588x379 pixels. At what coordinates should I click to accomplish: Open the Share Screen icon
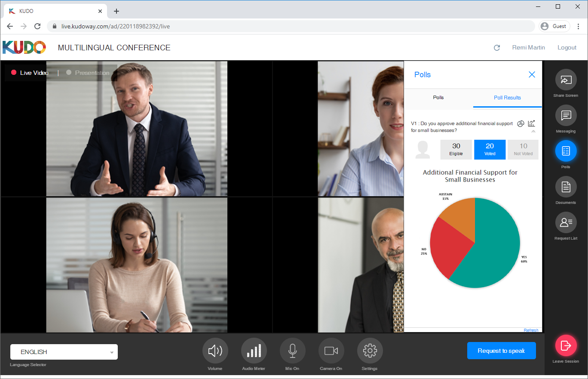(x=566, y=80)
